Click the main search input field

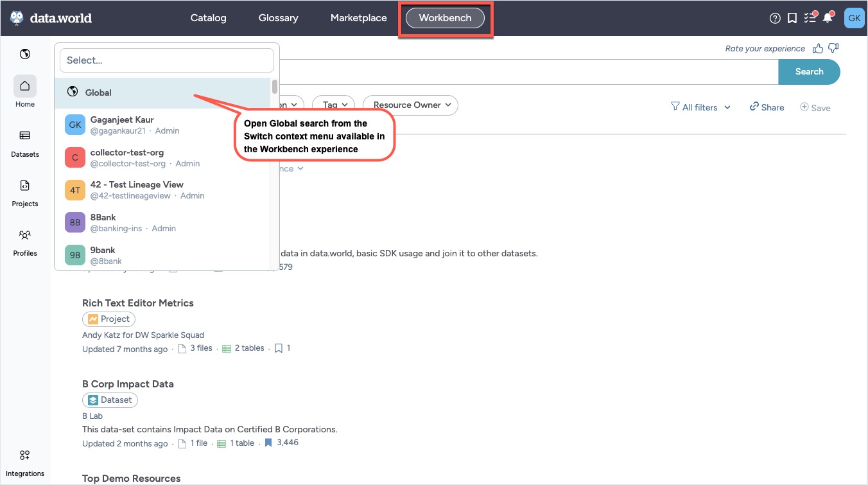tap(529, 72)
